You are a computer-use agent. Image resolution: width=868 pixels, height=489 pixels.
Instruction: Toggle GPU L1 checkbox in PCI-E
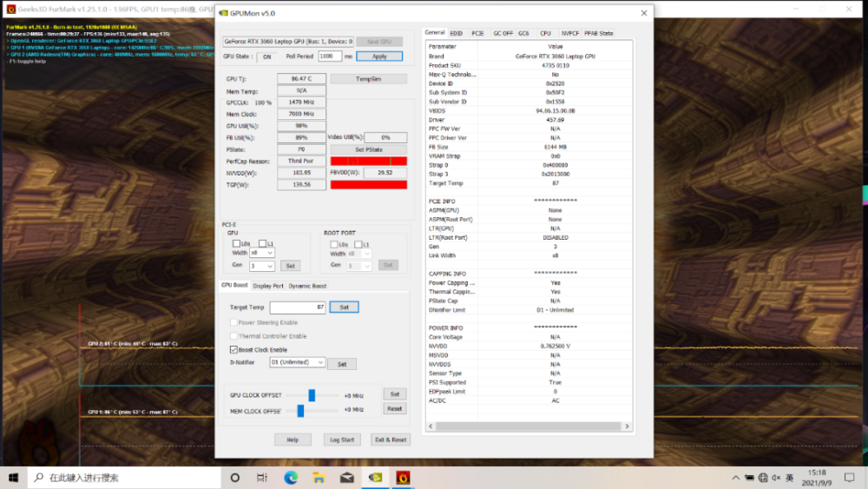coord(262,244)
